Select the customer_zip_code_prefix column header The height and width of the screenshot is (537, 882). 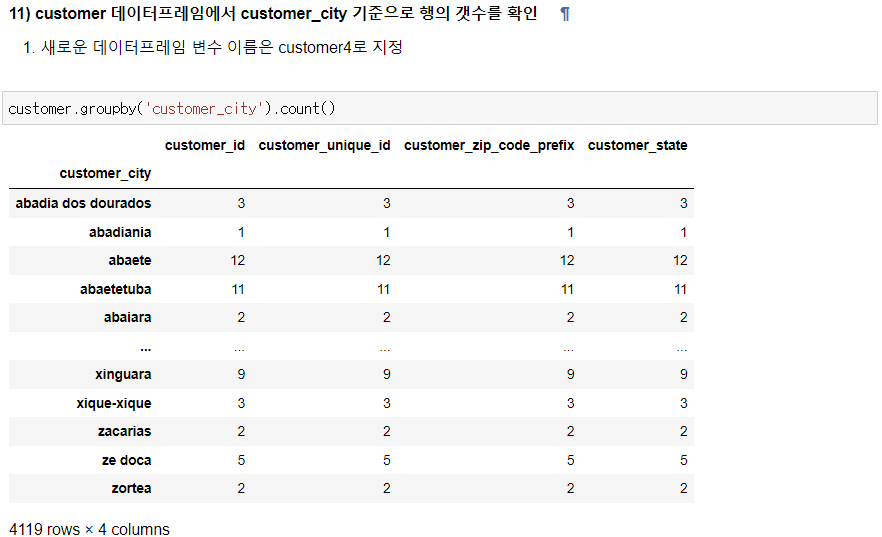pyautogui.click(x=489, y=146)
